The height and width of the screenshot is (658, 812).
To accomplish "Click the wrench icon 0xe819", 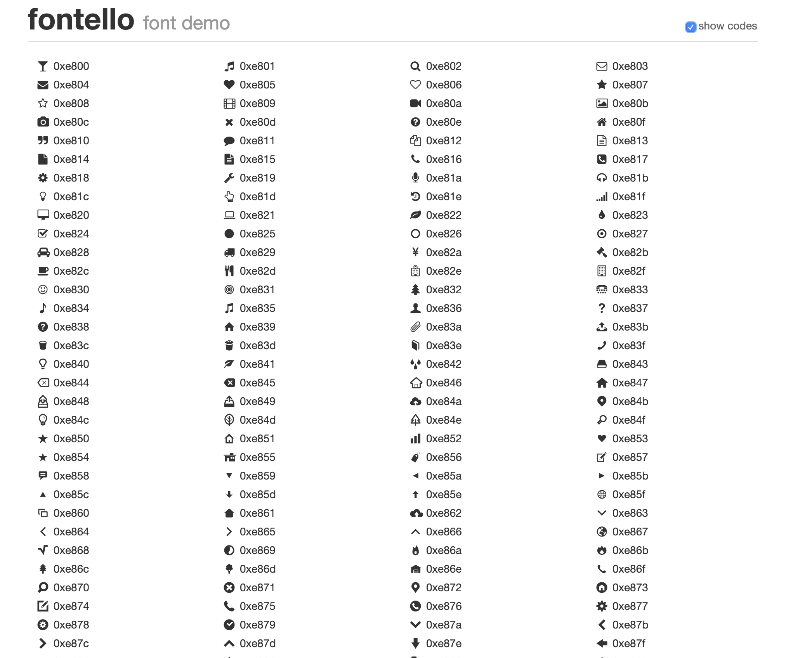I will click(229, 178).
